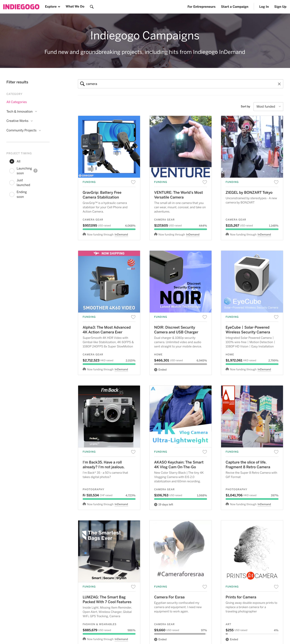Click the Launching soon help question icon
290x644 pixels.
36,171
